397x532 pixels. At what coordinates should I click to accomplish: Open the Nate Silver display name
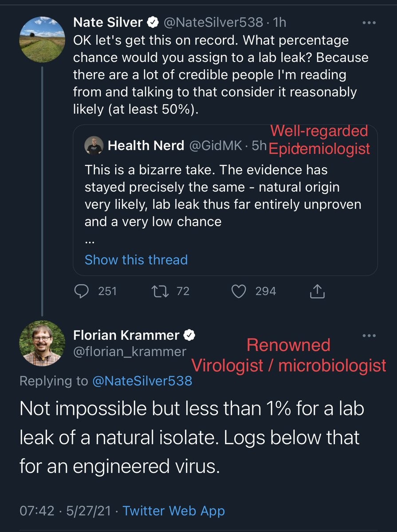108,22
